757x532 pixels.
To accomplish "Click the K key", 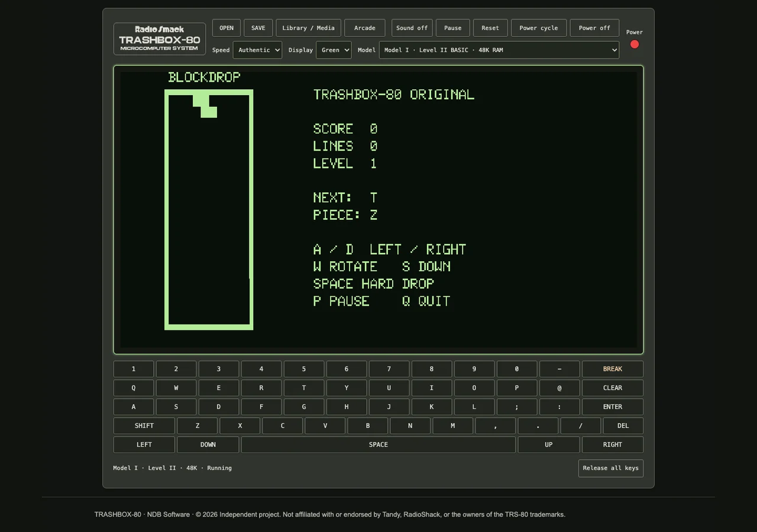I will tap(432, 407).
